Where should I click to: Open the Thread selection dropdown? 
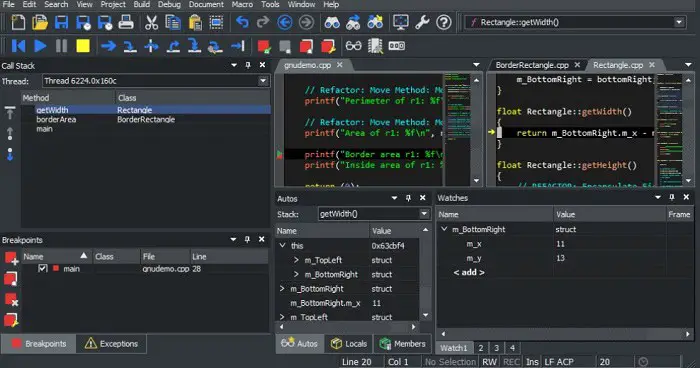coord(263,81)
